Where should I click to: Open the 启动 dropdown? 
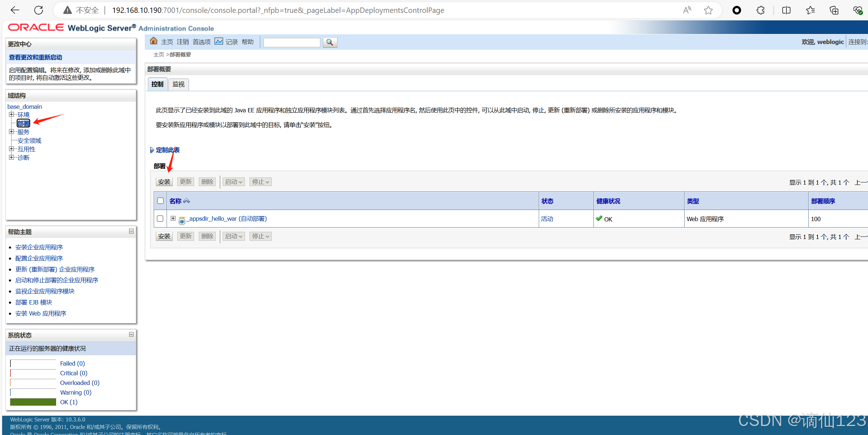point(233,182)
